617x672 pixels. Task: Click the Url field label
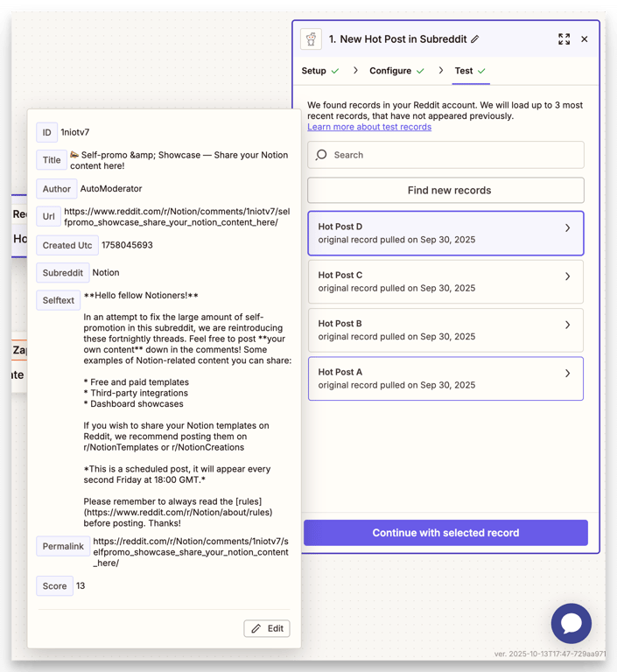point(48,216)
